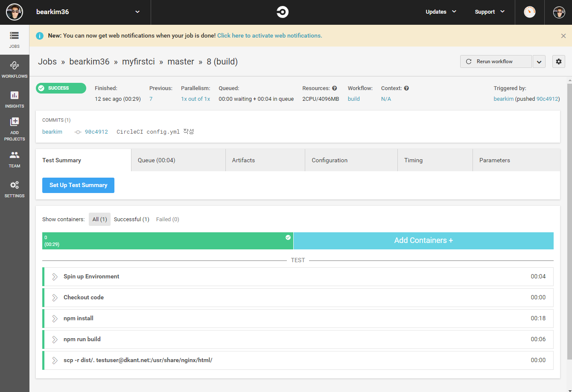Click the Jobs breadcrumb

click(x=47, y=61)
